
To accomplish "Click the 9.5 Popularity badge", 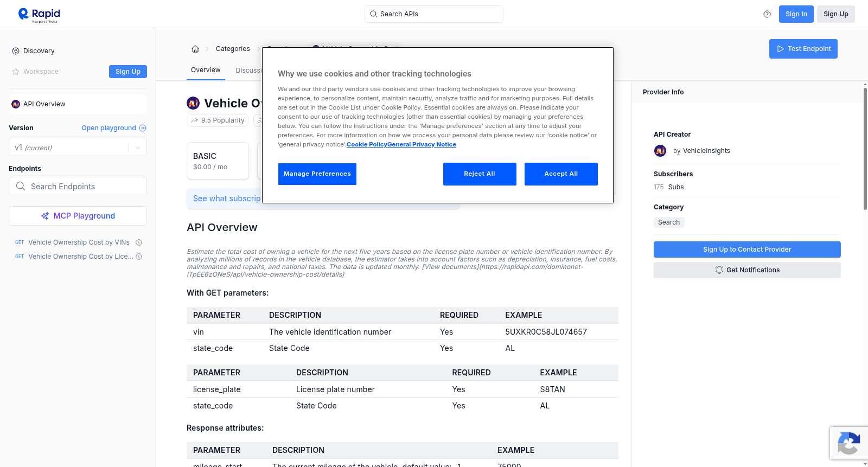I will [218, 120].
